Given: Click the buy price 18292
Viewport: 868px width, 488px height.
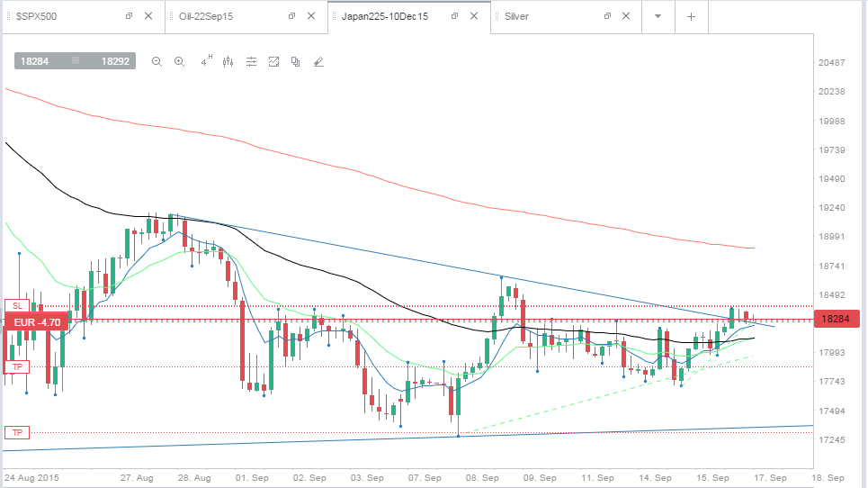Looking at the screenshot, I should (x=115, y=61).
